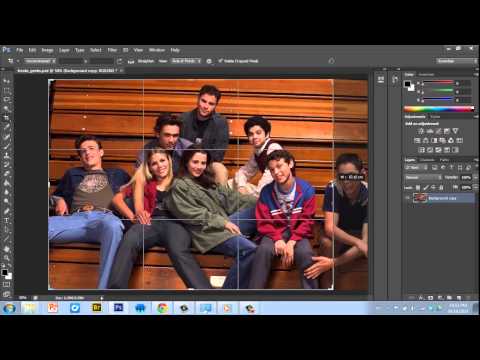This screenshot has width=480, height=360.
Task: Open the Filter menu
Action: point(112,50)
